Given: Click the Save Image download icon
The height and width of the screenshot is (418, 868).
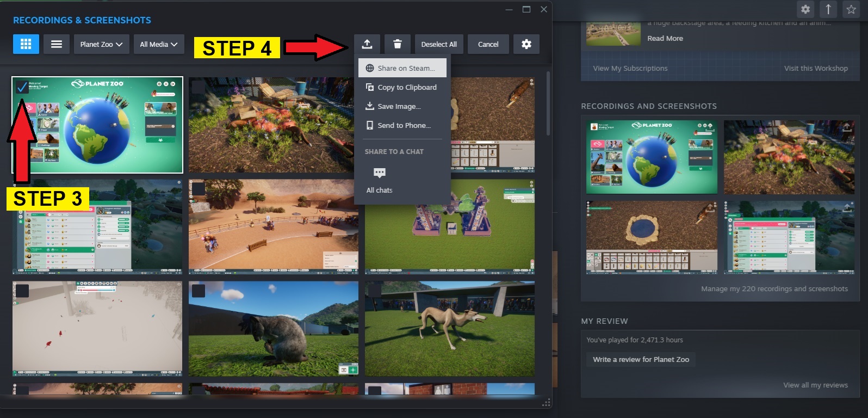Looking at the screenshot, I should click(370, 106).
